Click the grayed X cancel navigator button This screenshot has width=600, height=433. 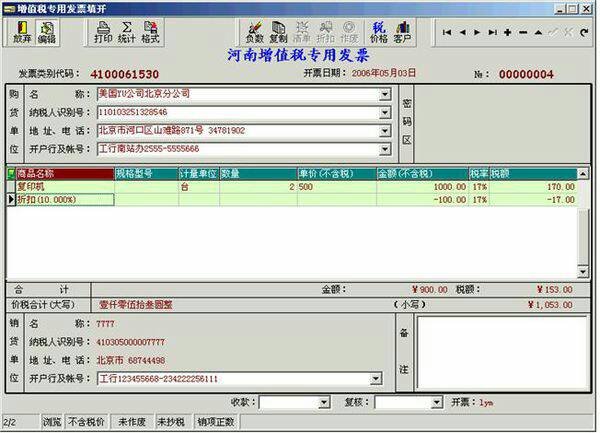click(569, 33)
